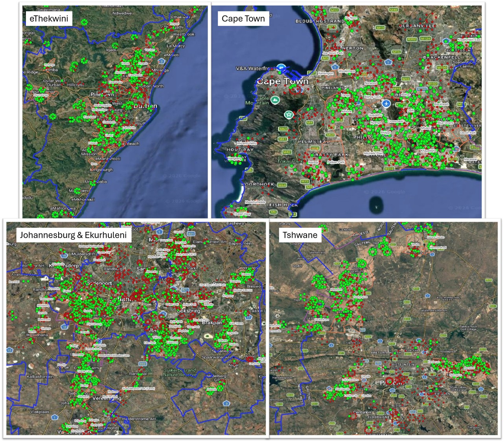
Task: Click the M16 road shield
Action: [x=396, y=52]
